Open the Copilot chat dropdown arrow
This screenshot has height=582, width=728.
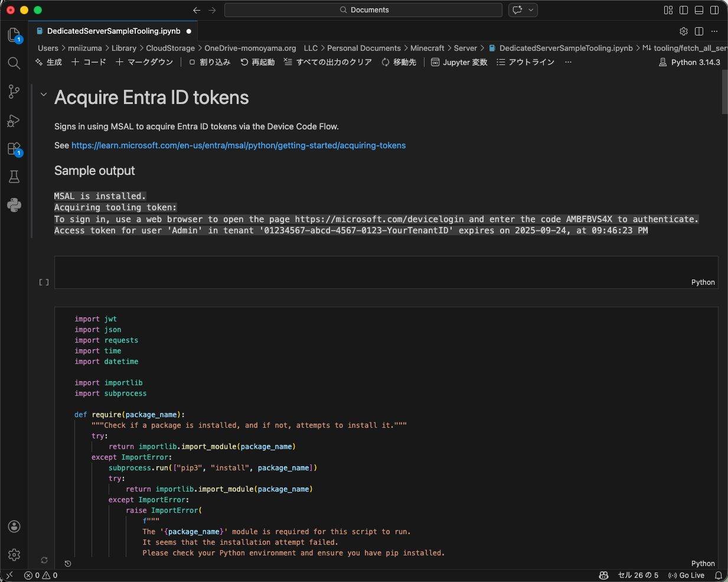pos(531,10)
